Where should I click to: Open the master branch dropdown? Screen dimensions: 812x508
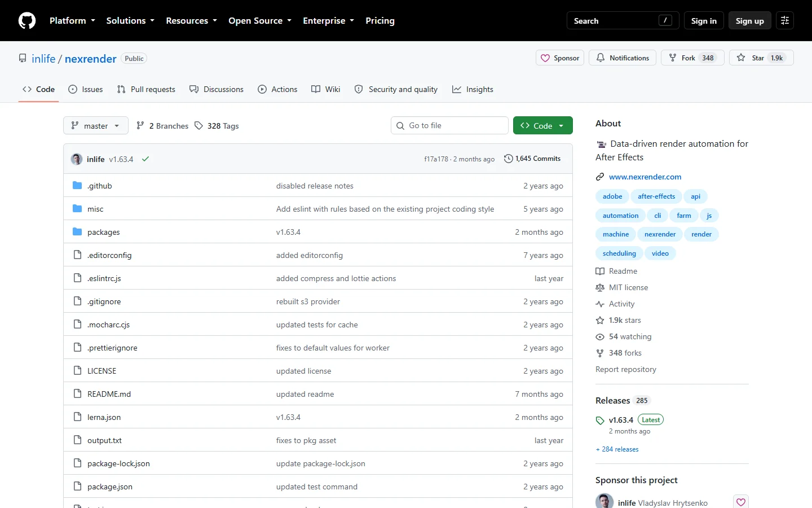96,126
